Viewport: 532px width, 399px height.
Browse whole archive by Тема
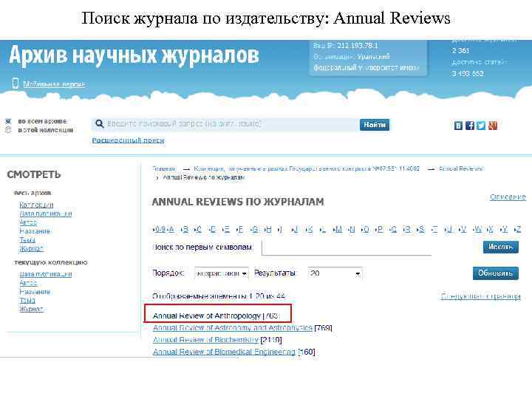(x=27, y=240)
